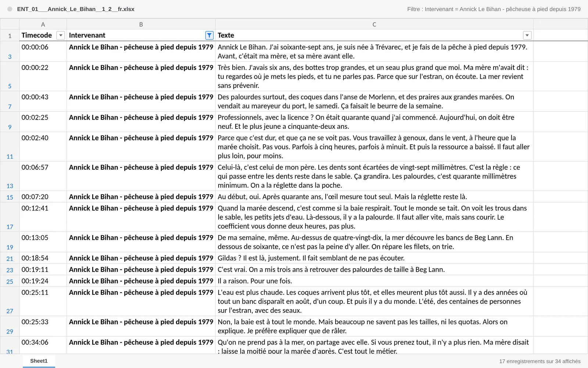Select text cell starting 'De ma semaine, même'
588x368 pixels.
coord(374,242)
